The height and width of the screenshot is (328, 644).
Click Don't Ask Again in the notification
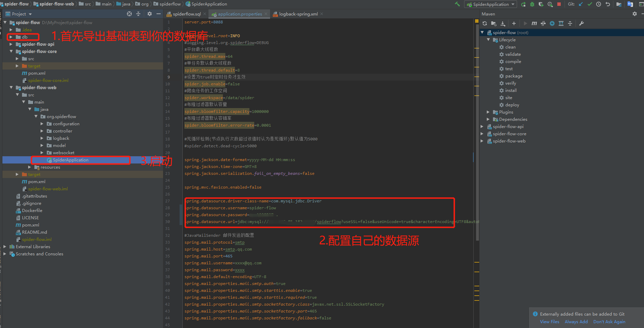pyautogui.click(x=609, y=321)
